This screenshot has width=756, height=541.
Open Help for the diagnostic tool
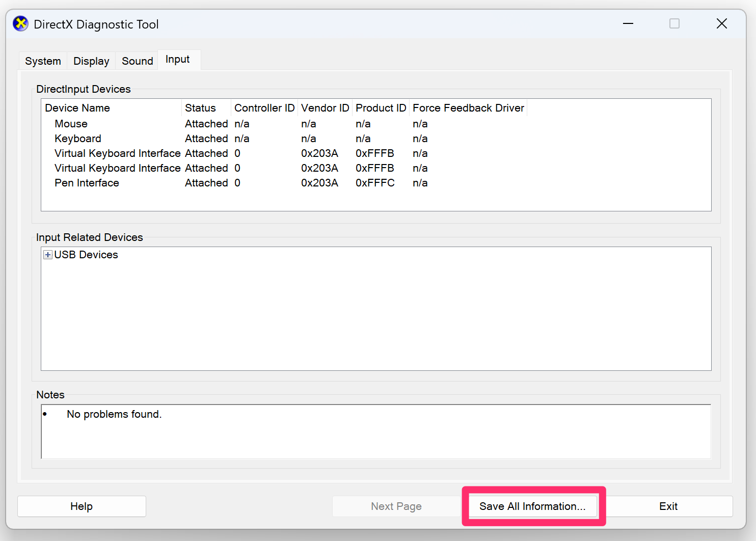(82, 506)
